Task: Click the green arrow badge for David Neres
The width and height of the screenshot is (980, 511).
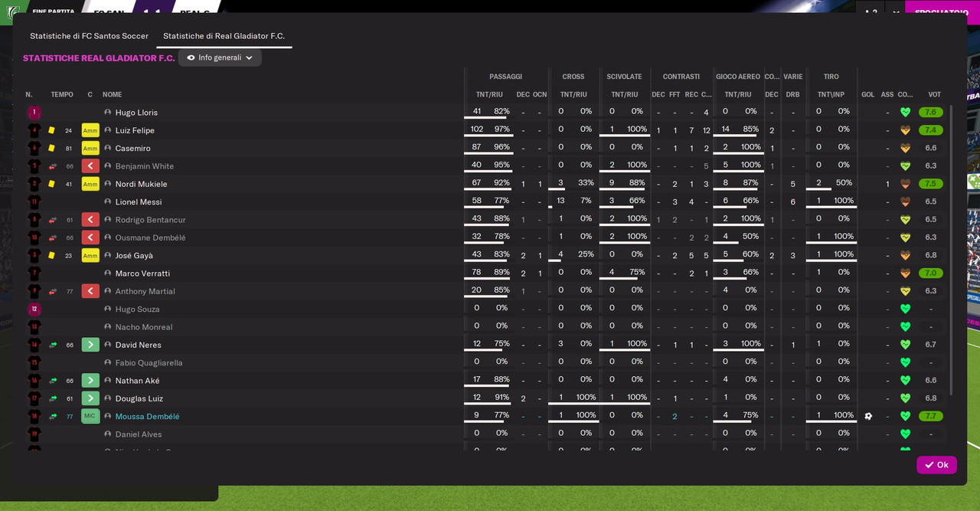Action: click(90, 345)
